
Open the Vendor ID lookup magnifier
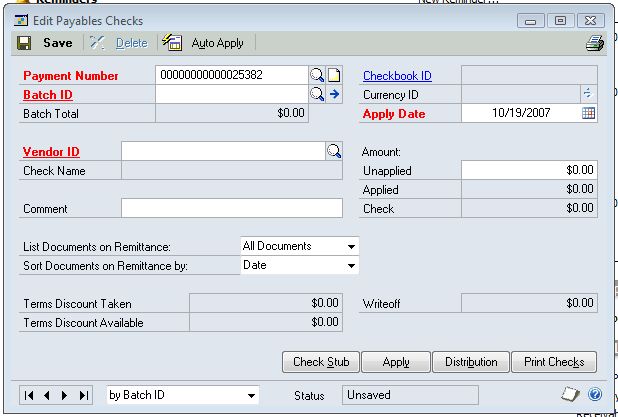point(334,151)
